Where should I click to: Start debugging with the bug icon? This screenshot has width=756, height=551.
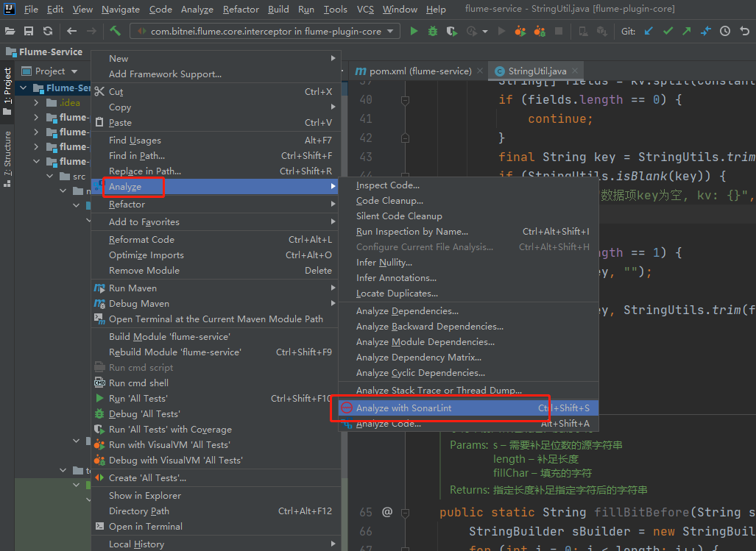pyautogui.click(x=433, y=31)
